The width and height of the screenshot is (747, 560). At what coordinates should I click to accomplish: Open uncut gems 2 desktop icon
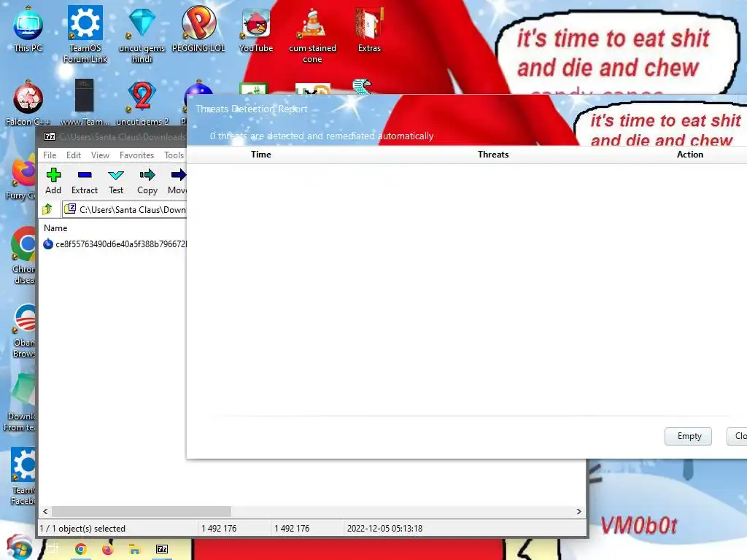tap(142, 102)
